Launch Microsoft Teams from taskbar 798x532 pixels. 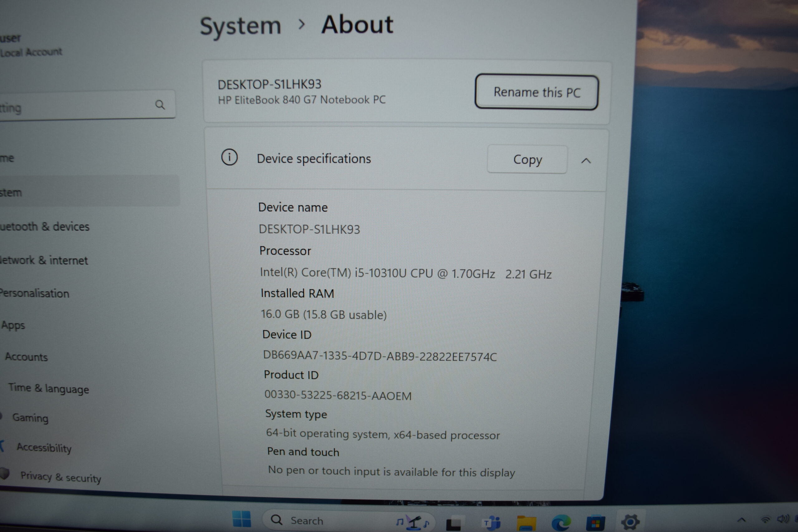click(x=492, y=523)
